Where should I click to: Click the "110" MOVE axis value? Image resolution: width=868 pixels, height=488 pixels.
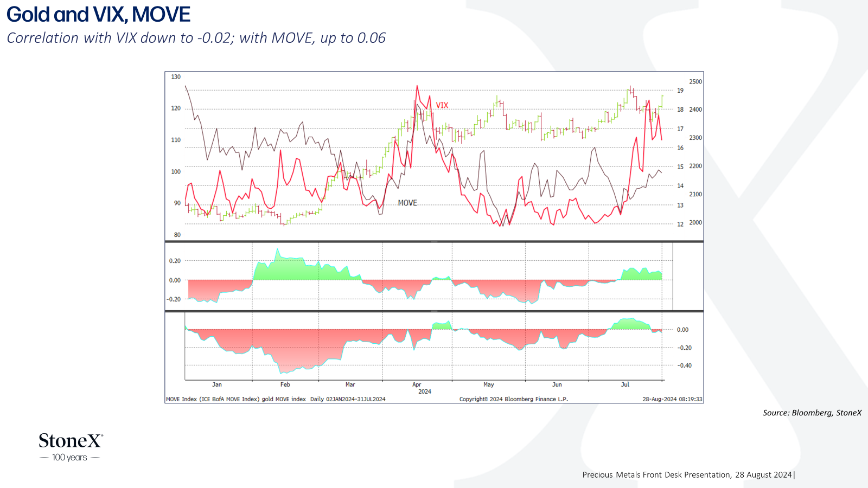pyautogui.click(x=176, y=140)
